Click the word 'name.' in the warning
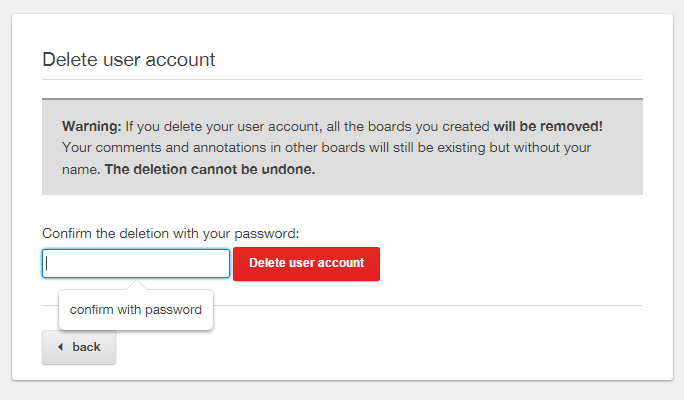This screenshot has width=684, height=400. [x=81, y=169]
